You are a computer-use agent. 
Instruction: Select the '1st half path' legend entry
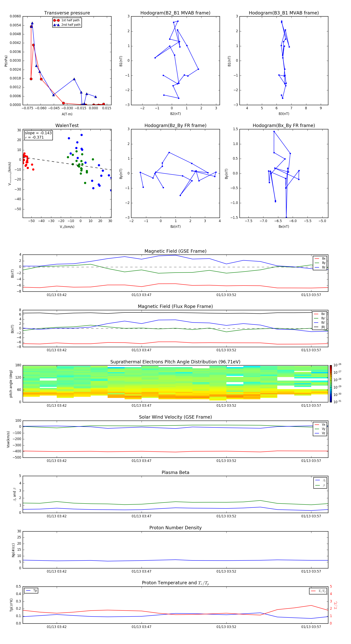[67, 20]
